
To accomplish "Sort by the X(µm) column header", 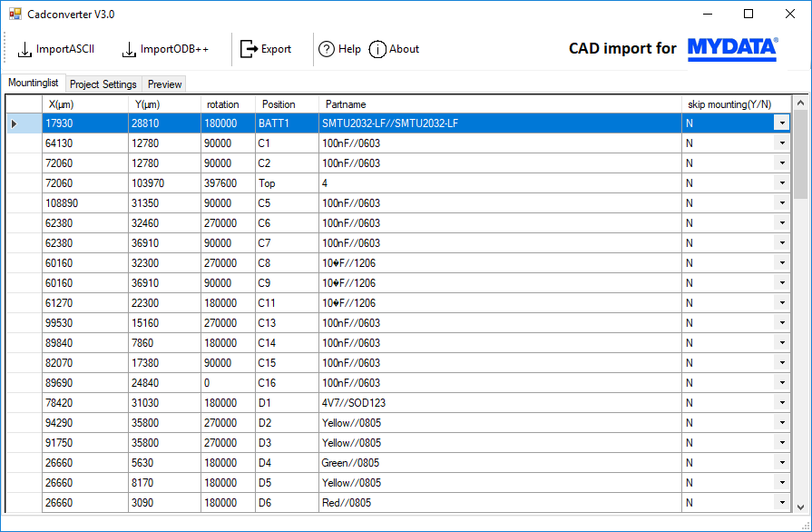I will pos(85,104).
